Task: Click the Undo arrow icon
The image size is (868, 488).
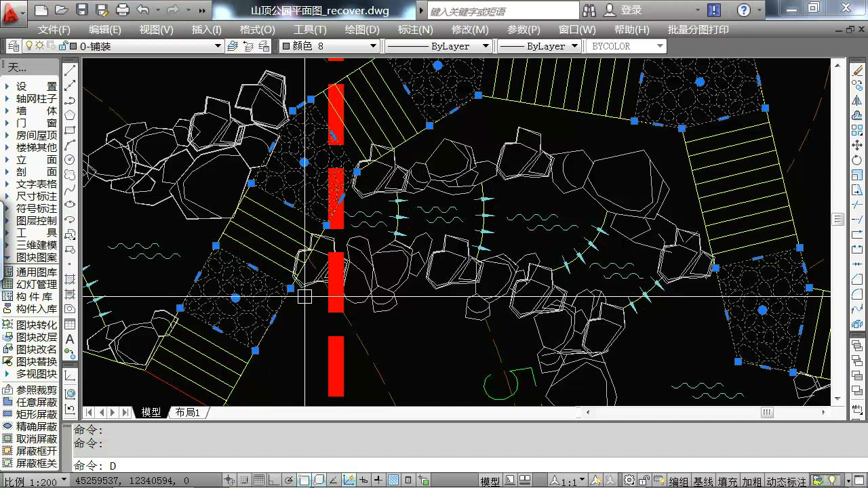Action: click(x=143, y=10)
